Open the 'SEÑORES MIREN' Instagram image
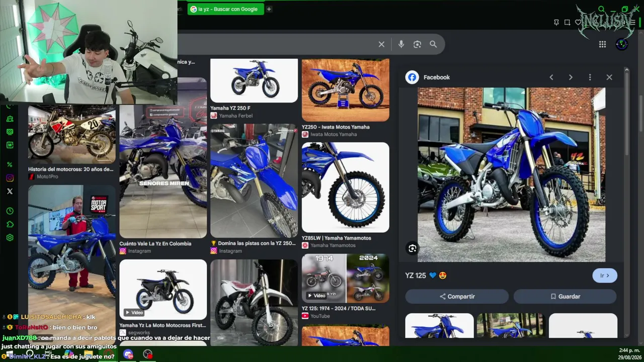This screenshot has height=362, width=644. [x=163, y=172]
